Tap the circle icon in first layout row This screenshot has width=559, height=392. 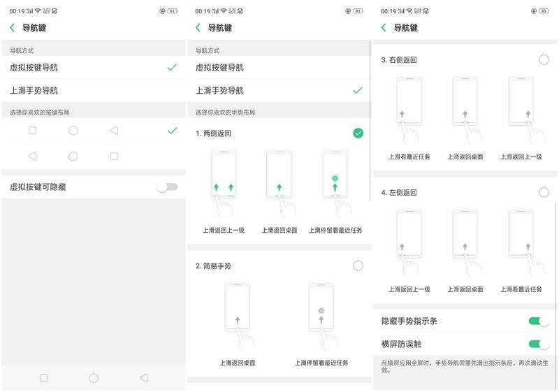click(73, 131)
